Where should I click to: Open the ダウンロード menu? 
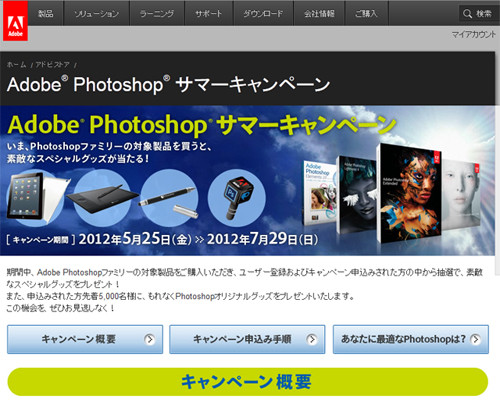[x=263, y=13]
